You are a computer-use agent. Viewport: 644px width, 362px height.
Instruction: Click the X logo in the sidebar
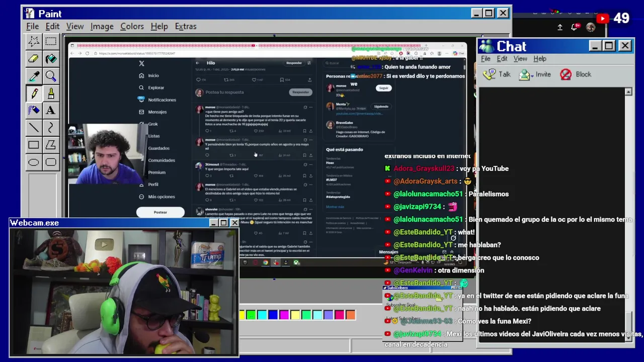(141, 63)
